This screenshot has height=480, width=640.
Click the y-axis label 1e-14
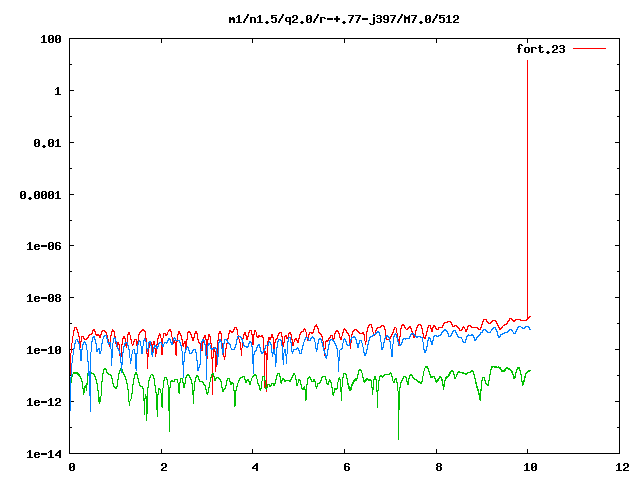(44, 454)
